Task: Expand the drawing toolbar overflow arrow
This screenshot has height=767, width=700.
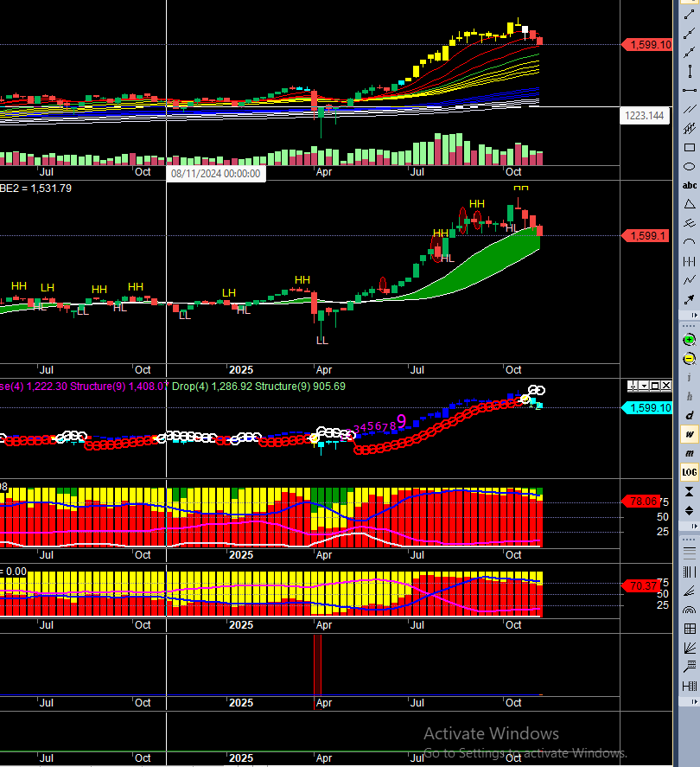Action: [x=694, y=315]
